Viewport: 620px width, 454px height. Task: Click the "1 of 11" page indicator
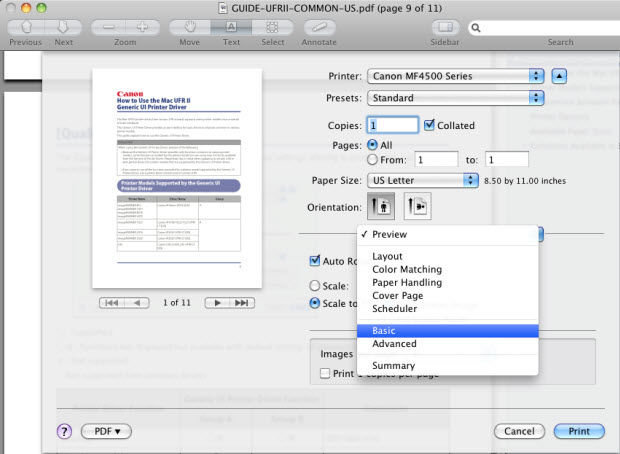coord(177,303)
